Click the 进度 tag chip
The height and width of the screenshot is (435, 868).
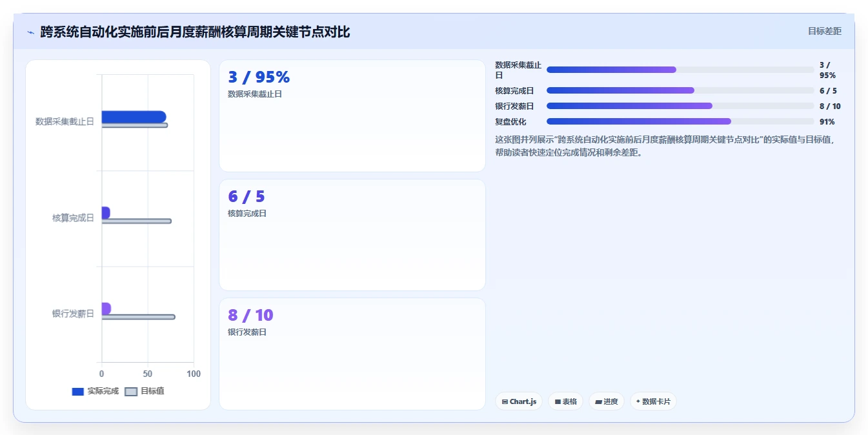(607, 401)
